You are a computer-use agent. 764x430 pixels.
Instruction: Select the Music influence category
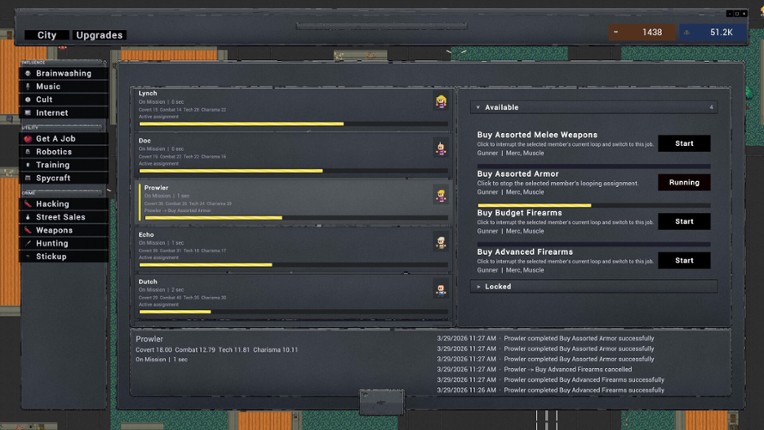click(x=63, y=87)
